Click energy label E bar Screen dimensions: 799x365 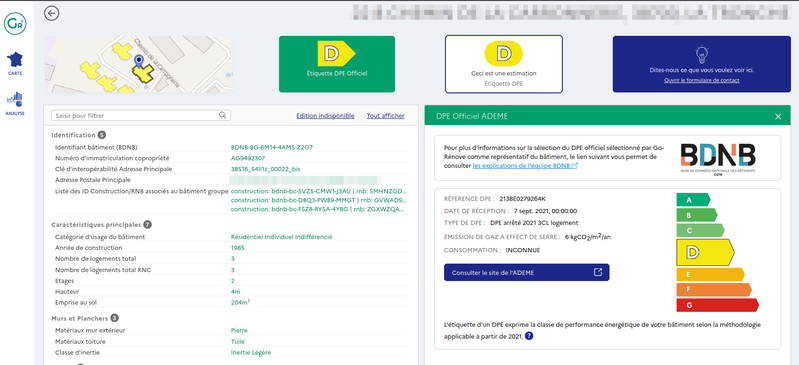point(710,275)
